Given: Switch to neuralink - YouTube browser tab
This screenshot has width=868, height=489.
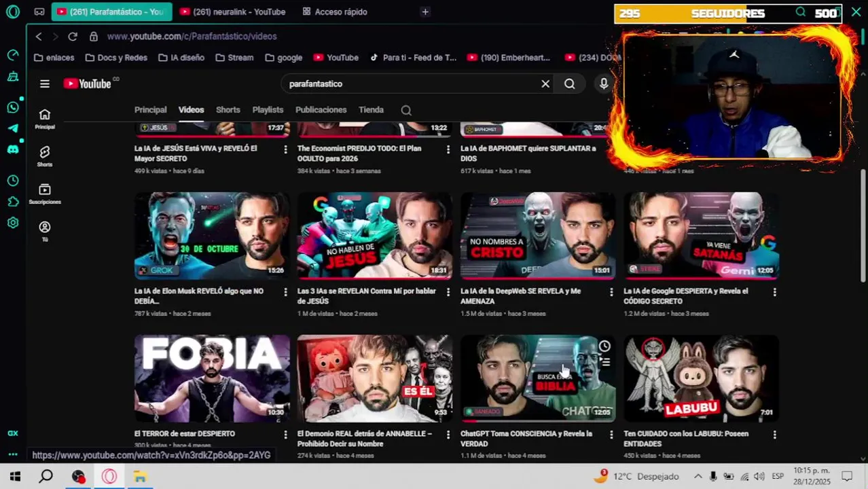Looking at the screenshot, I should (x=232, y=12).
